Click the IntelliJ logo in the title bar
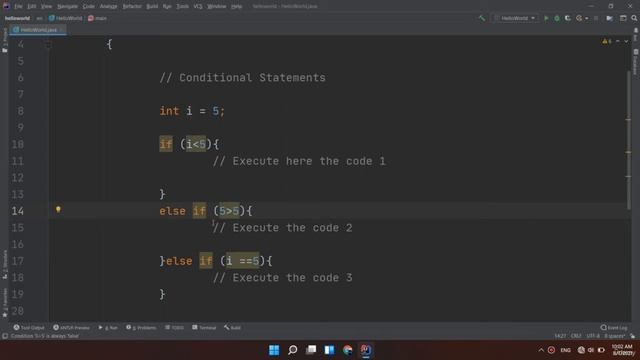Image resolution: width=640 pixels, height=360 pixels. click(x=6, y=6)
